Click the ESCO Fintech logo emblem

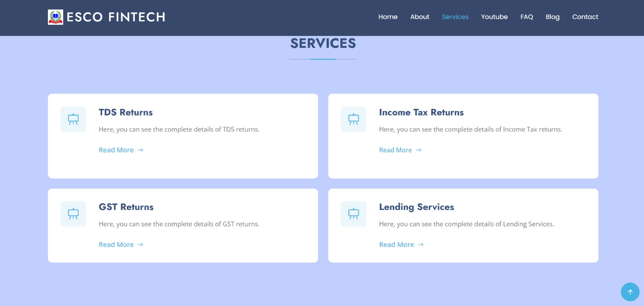tap(56, 17)
